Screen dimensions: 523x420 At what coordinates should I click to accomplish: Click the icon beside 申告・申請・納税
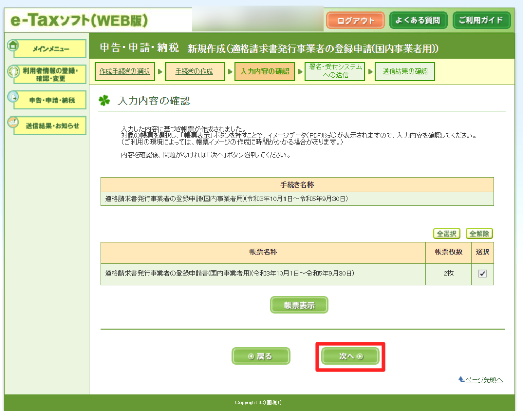click(13, 97)
